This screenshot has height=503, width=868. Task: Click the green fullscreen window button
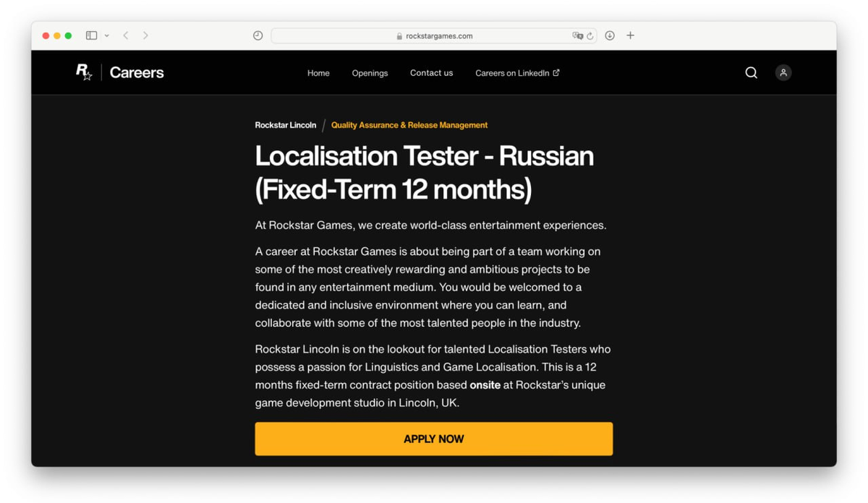coord(68,35)
